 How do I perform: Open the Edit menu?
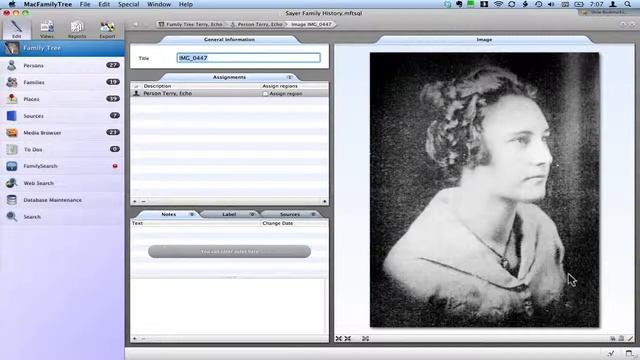coord(104,4)
